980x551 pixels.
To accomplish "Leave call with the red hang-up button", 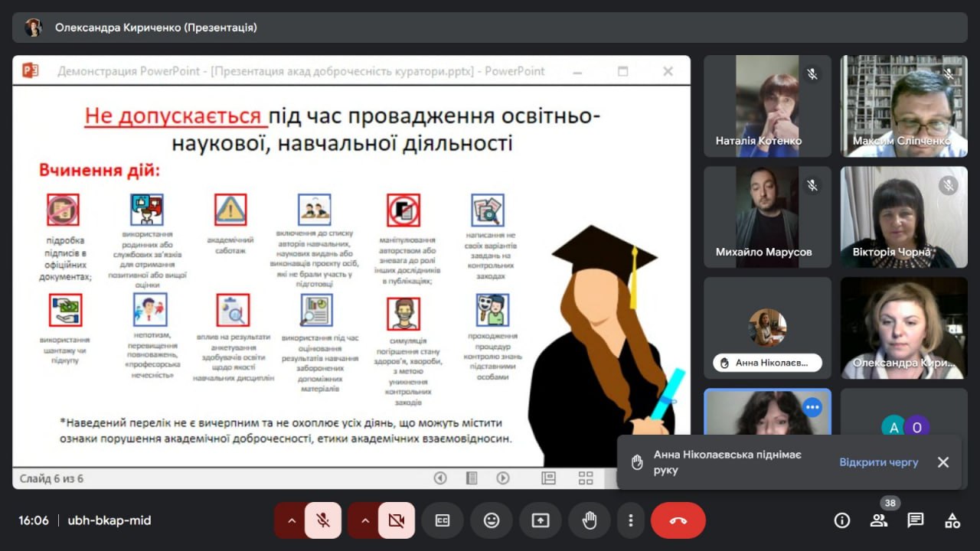I will pyautogui.click(x=678, y=520).
